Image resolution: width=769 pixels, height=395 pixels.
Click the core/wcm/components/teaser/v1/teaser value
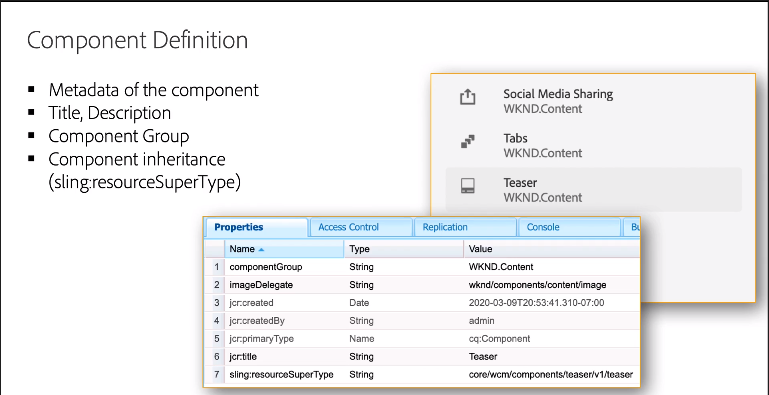(551, 375)
